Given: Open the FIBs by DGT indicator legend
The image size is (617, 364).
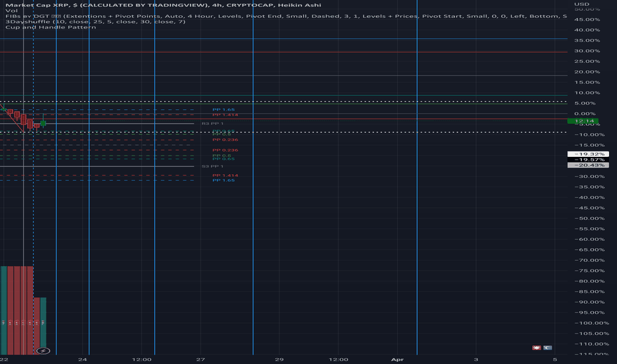Looking at the screenshot, I should pyautogui.click(x=286, y=16).
